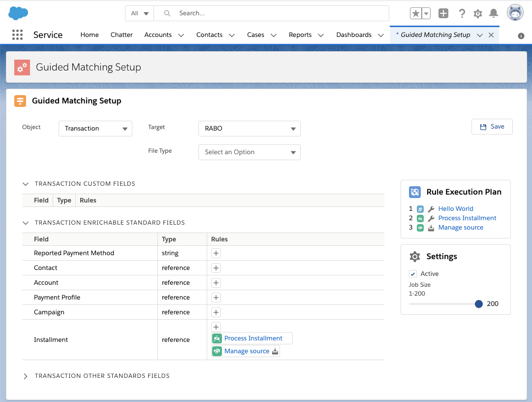The image size is (532, 402).
Task: Click the Setup gear icon
Action: point(477,13)
